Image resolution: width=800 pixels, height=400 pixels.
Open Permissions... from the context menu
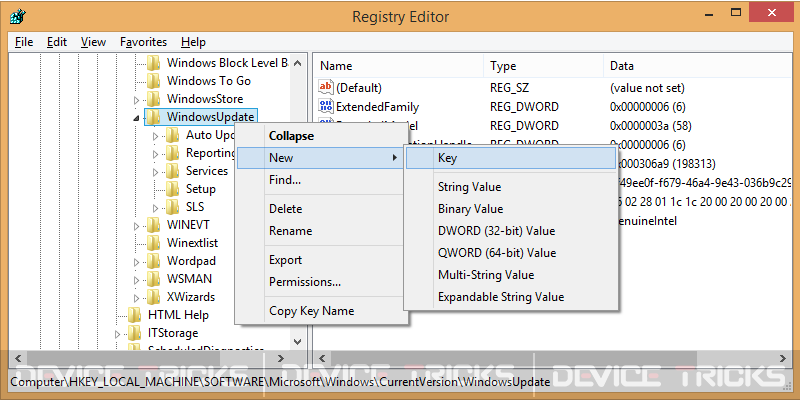coord(321,282)
